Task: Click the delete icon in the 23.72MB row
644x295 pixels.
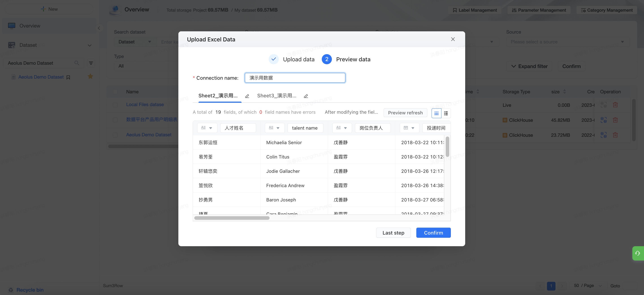Action: (615, 135)
